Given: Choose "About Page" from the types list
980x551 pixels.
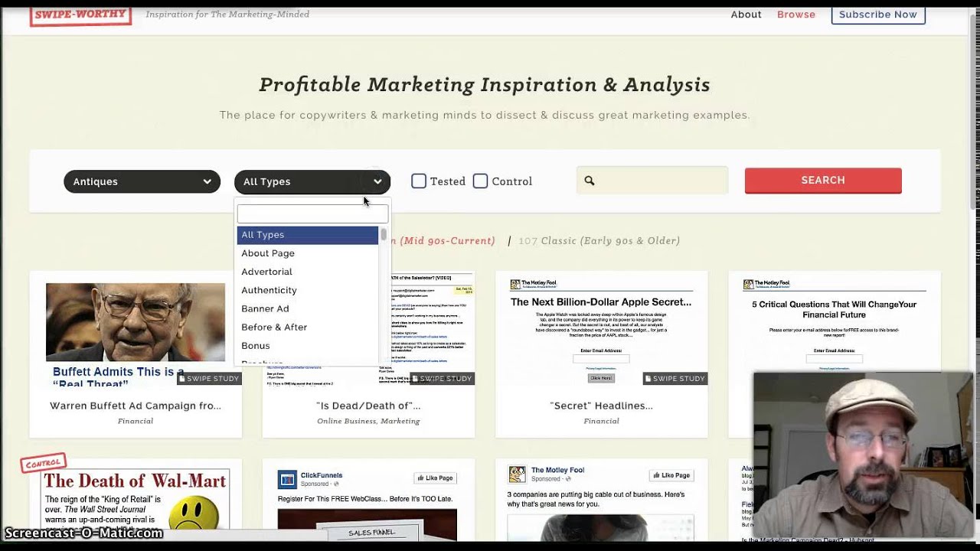Looking at the screenshot, I should [x=307, y=253].
